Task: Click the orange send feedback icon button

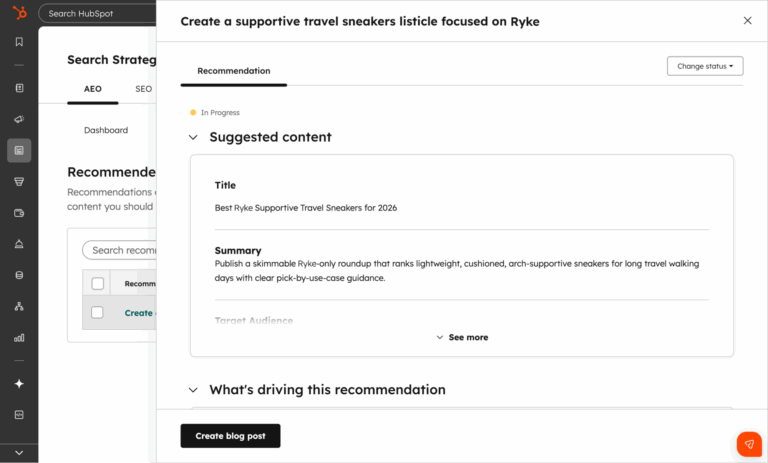Action: tap(749, 444)
